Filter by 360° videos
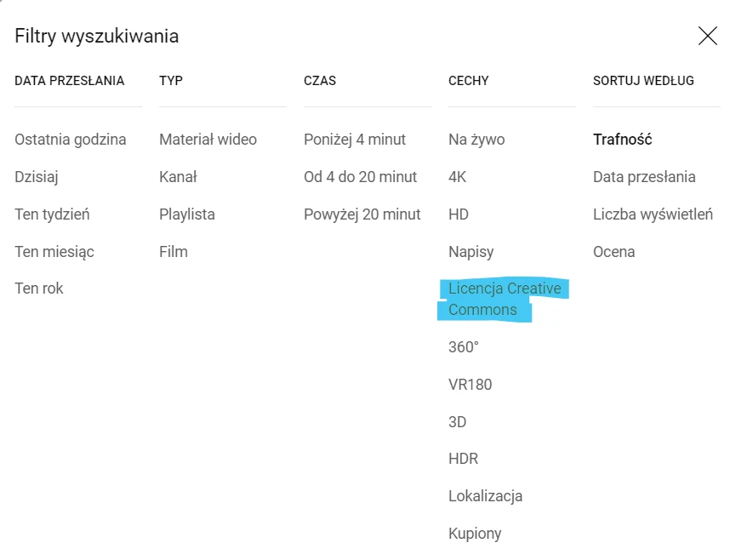Image resolution: width=730 pixels, height=560 pixels. tap(465, 347)
